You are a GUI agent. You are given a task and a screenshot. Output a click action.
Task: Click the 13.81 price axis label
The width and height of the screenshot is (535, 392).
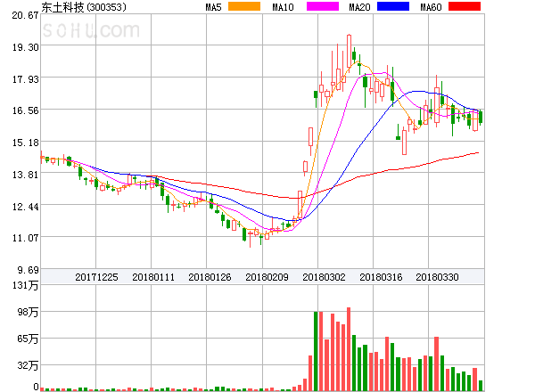click(x=26, y=175)
